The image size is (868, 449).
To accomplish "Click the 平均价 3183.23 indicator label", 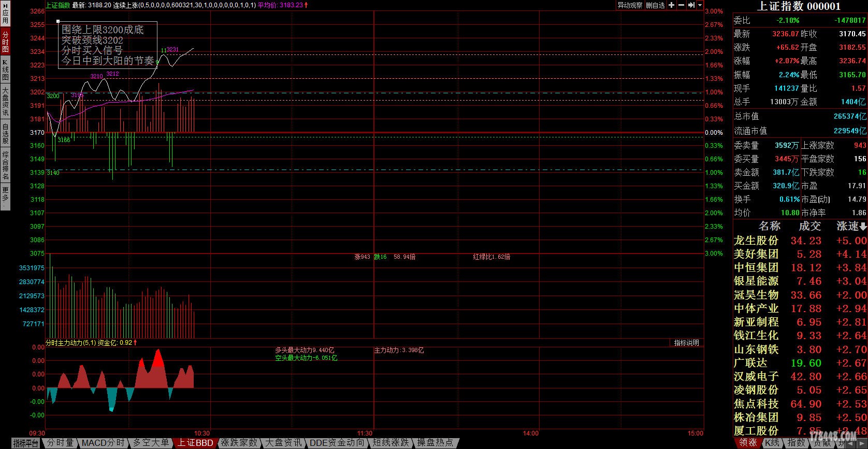I will click(x=283, y=5).
